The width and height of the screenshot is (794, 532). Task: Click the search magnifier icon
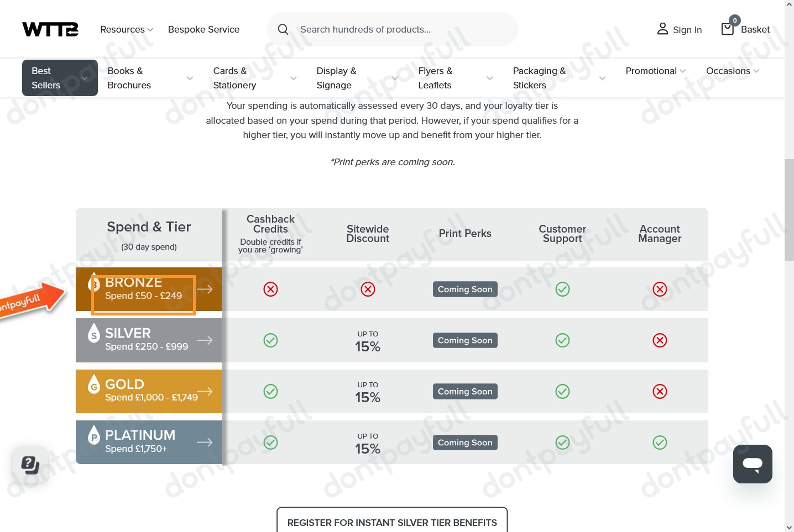pyautogui.click(x=283, y=29)
